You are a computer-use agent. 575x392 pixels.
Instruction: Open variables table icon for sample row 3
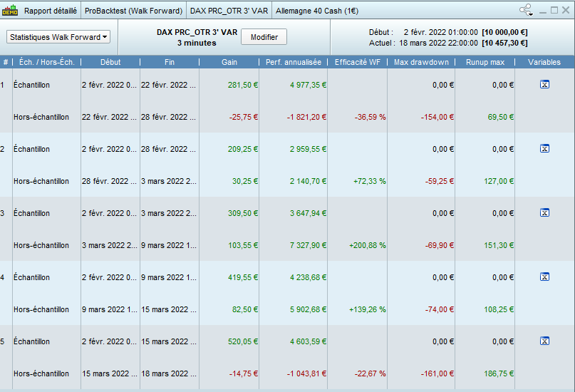544,212
